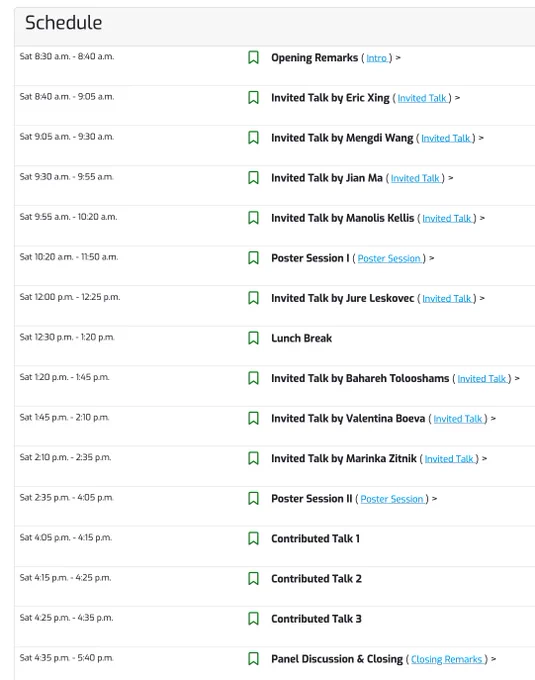Viewport: 535px width, 680px height.
Task: Bookmark Poster Session I
Action: click(x=253, y=258)
